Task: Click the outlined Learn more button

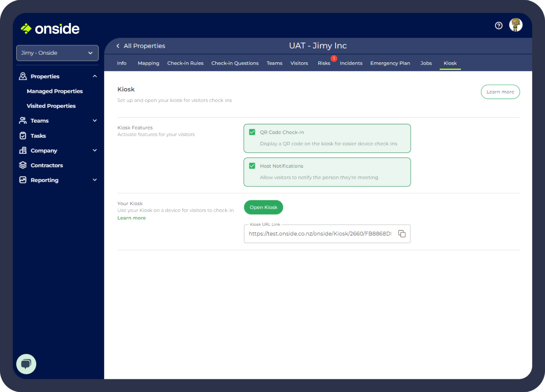Action: click(500, 92)
